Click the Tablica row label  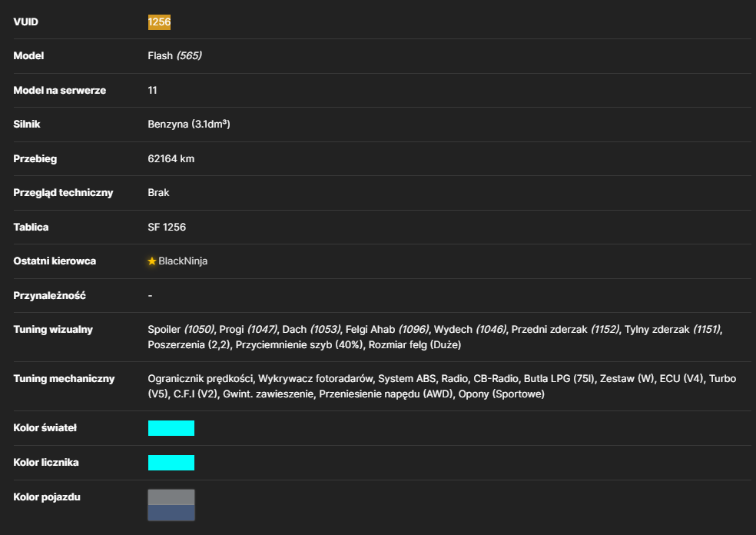click(x=31, y=228)
